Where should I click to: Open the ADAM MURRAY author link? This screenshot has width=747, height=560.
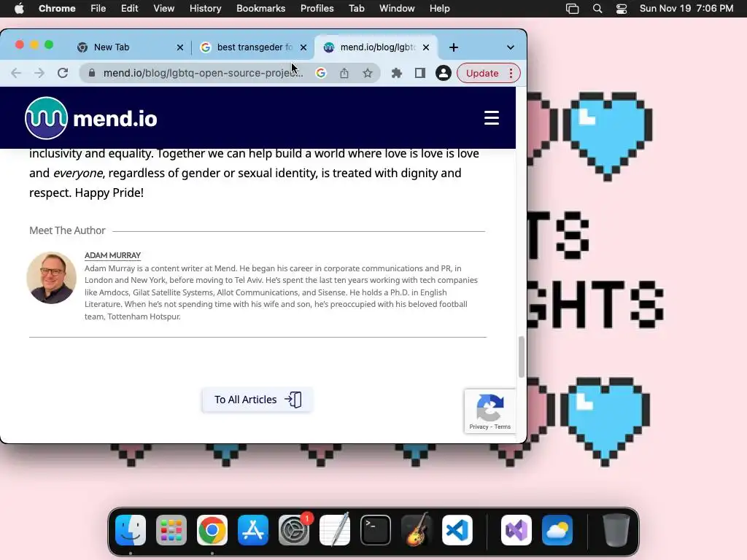[112, 255]
